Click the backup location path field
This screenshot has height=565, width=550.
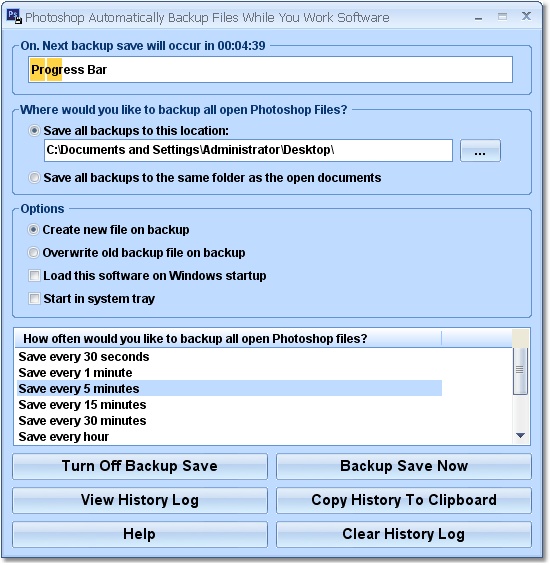click(x=248, y=150)
